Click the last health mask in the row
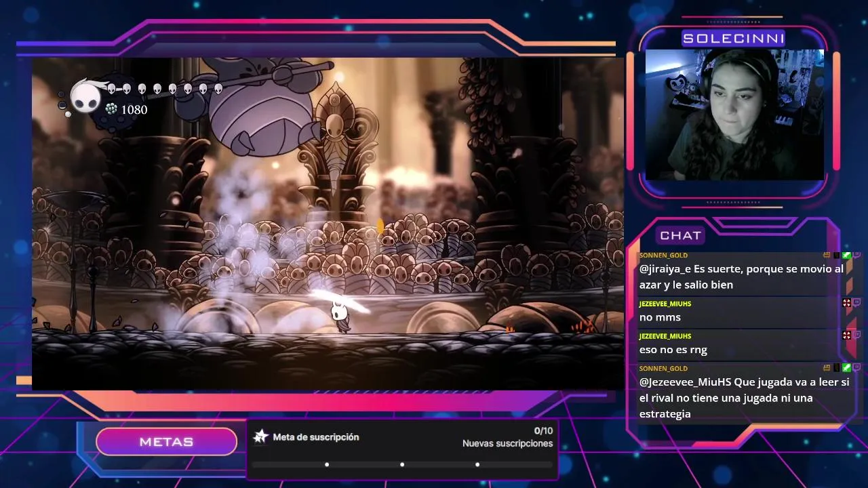Image resolution: width=868 pixels, height=488 pixels. pos(218,89)
